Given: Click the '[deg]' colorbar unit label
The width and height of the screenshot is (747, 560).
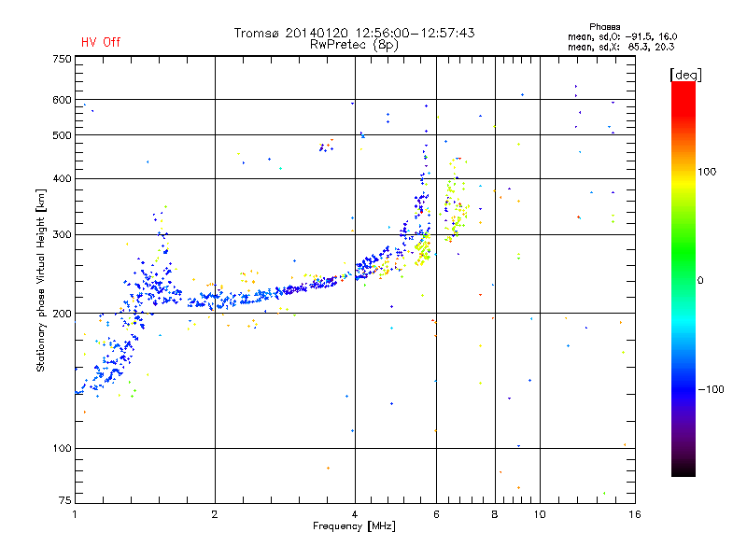Looking at the screenshot, I should tap(685, 75).
